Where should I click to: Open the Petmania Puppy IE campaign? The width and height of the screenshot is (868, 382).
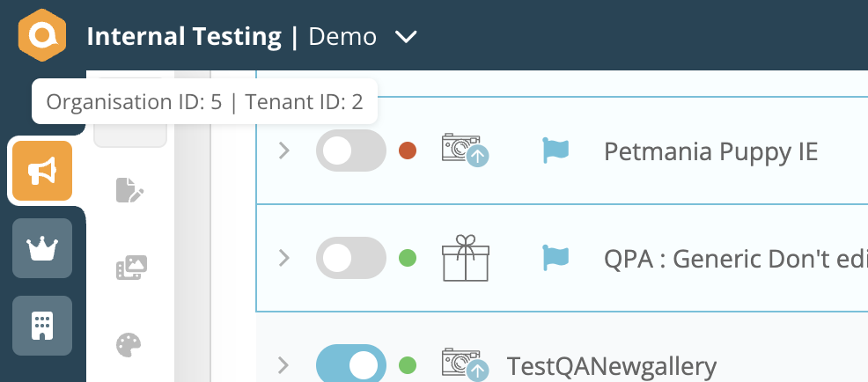point(710,151)
